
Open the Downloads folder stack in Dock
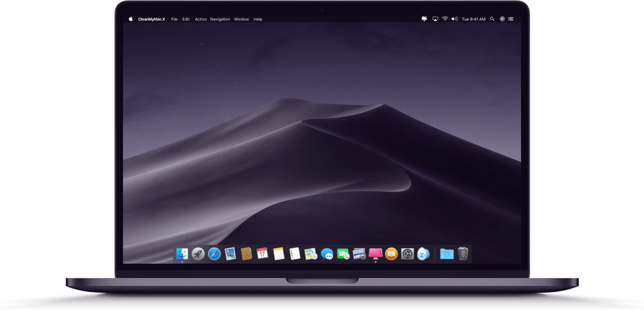[447, 254]
